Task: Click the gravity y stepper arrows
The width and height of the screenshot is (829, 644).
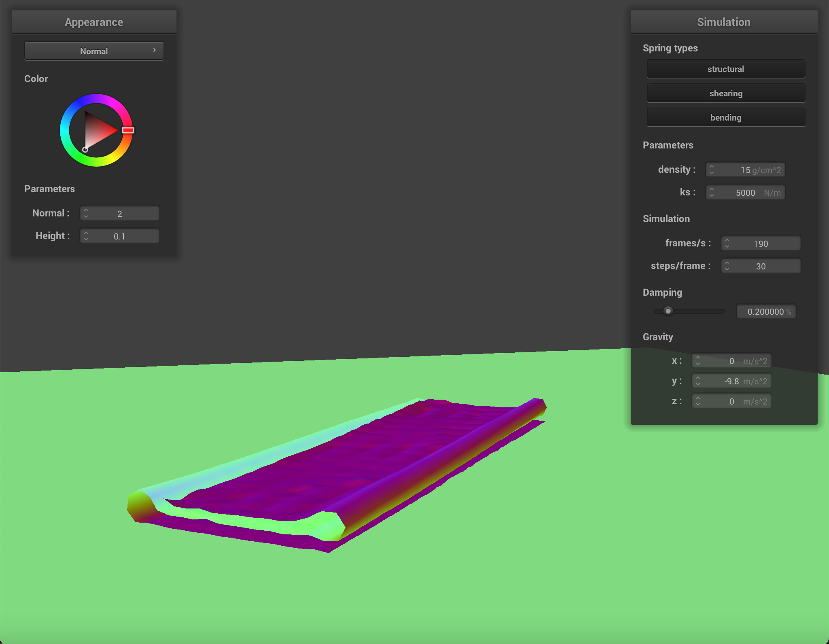Action: [698, 381]
